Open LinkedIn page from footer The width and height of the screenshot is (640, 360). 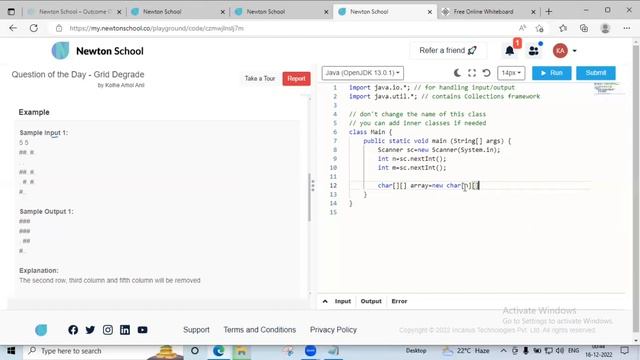point(125,330)
